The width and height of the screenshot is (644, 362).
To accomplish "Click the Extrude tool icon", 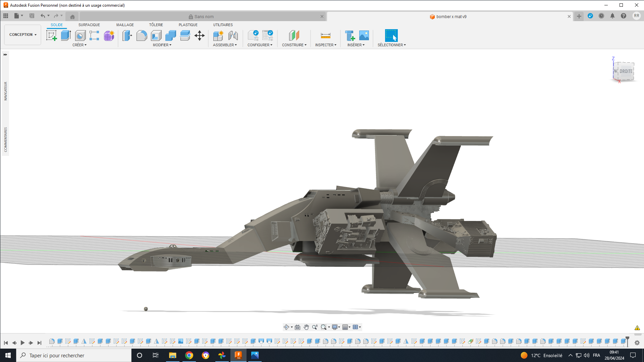I will click(x=66, y=36).
